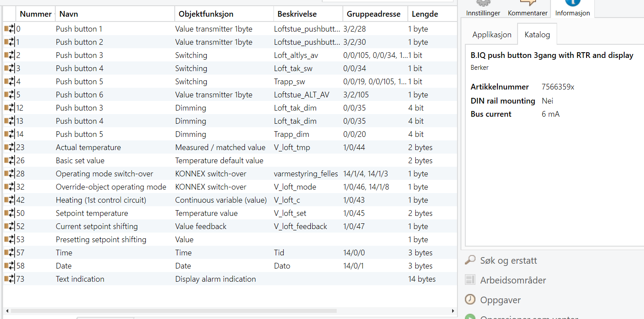Click the horizontal scrollbar of the object table

[x=176, y=311]
